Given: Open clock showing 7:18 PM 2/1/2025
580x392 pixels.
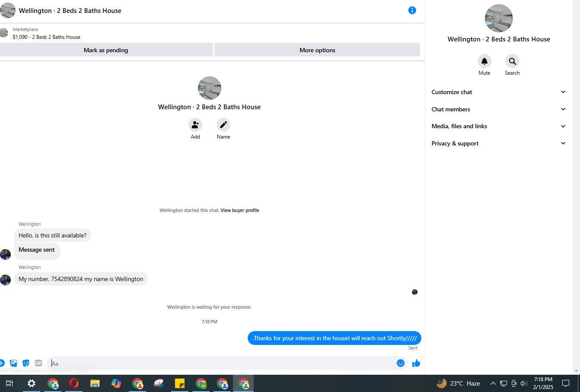Looking at the screenshot, I should coord(543,383).
